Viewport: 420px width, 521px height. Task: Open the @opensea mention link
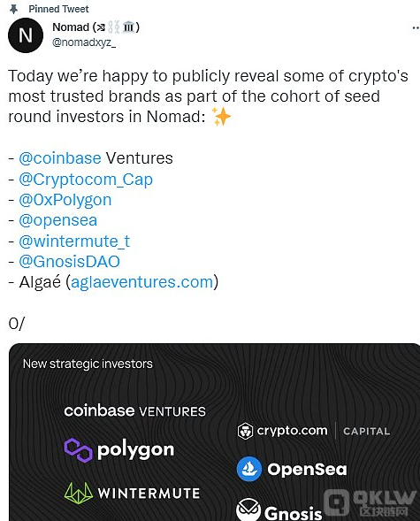pyautogui.click(x=58, y=220)
